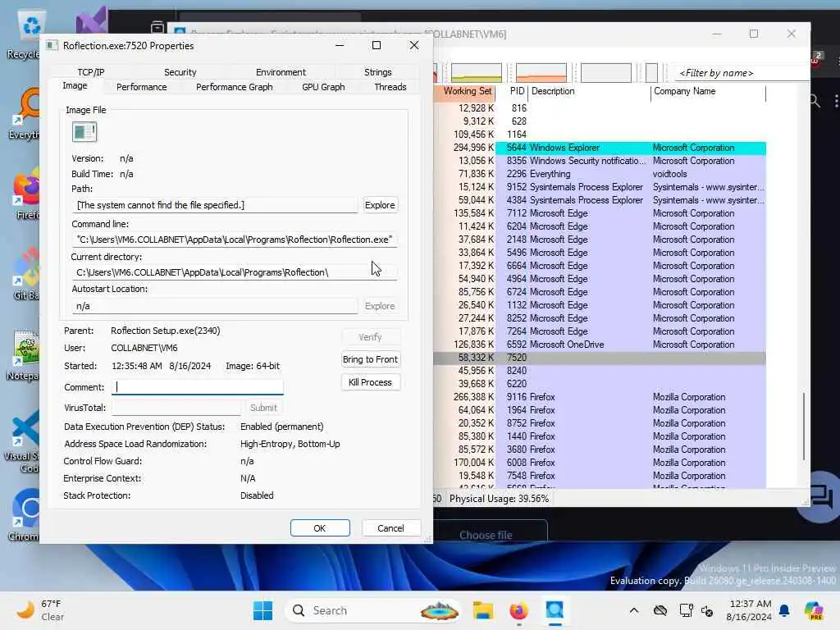The height and width of the screenshot is (630, 840).
Task: Sort by the Company Name column header
Action: pos(708,91)
